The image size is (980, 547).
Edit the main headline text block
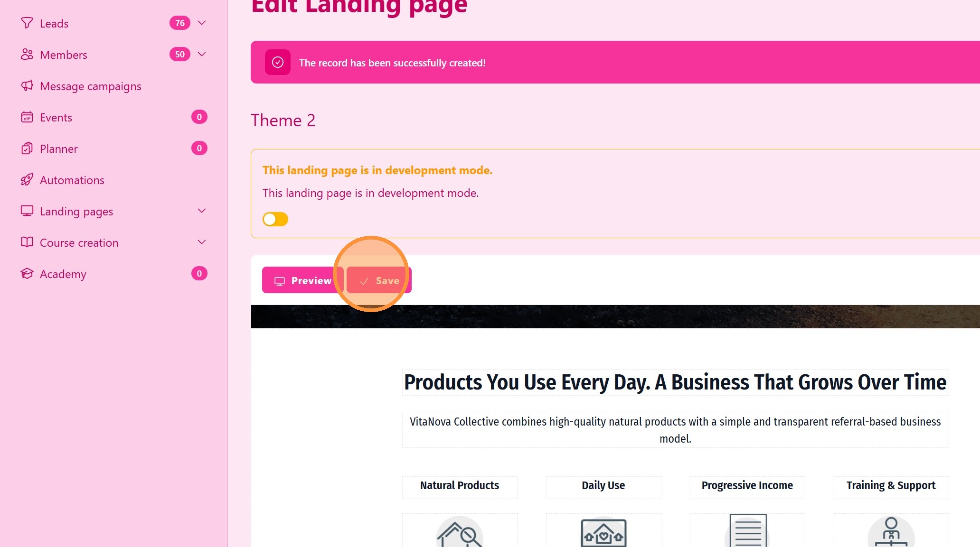pos(675,382)
